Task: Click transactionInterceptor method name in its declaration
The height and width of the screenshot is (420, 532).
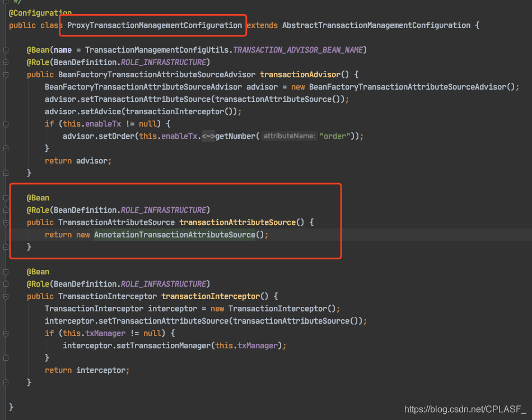Action: coord(211,296)
